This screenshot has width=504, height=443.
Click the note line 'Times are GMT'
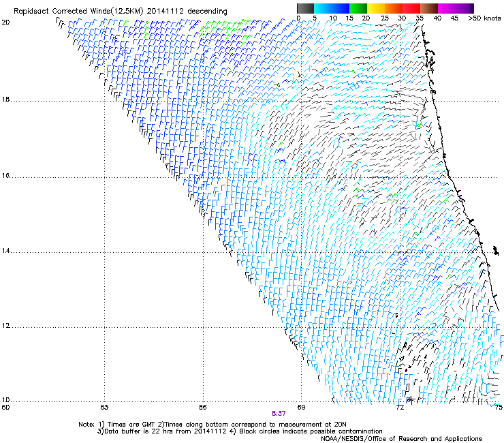click(131, 425)
